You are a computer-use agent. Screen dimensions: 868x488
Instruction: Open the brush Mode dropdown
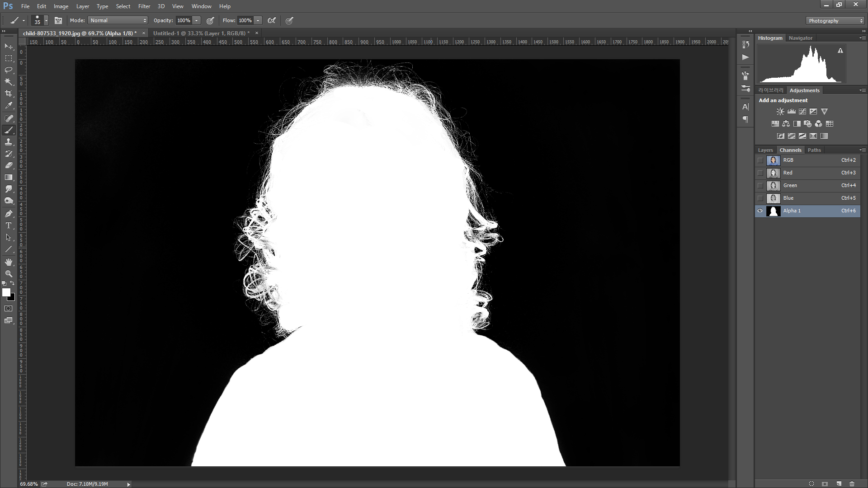click(x=118, y=20)
